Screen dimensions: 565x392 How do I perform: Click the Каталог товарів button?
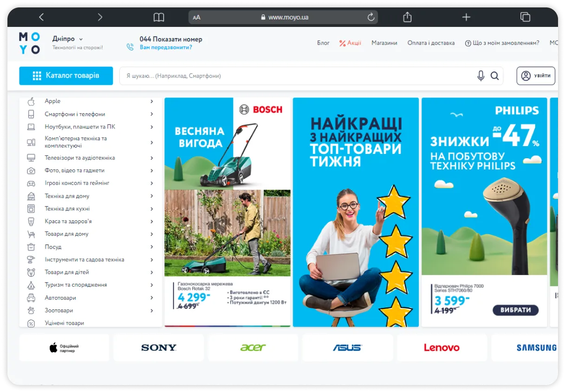[x=66, y=76]
